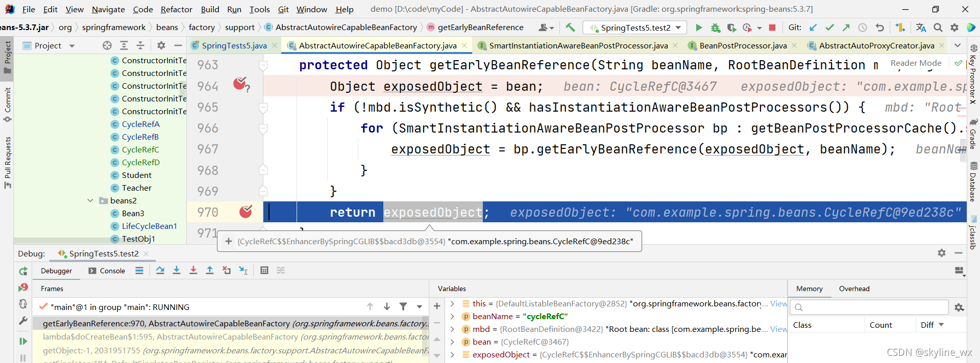This screenshot has height=363, width=980.
Task: Expand the mbd variable node
Action: tap(452, 329)
